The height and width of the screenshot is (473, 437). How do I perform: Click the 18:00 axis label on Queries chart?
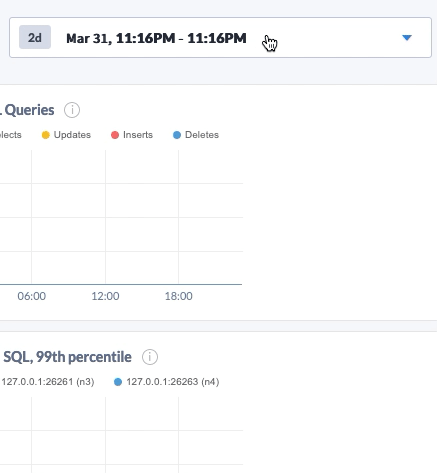(179, 296)
